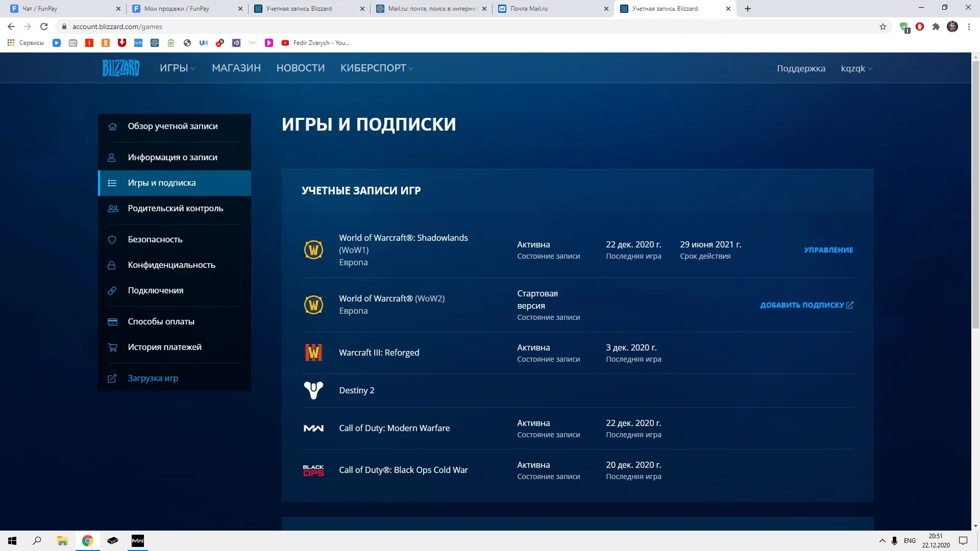
Task: Open Chrome from the Windows taskbar
Action: pyautogui.click(x=87, y=541)
